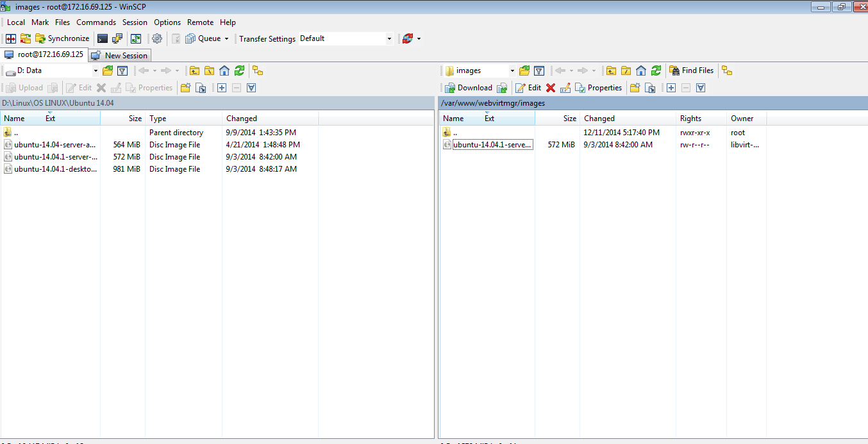868x444 pixels.
Task: Click rename icon in remote panel
Action: (x=565, y=88)
